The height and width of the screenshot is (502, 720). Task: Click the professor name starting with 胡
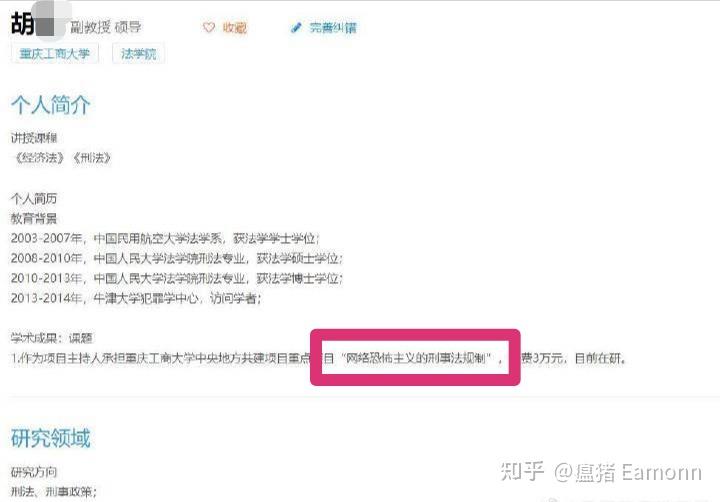(32, 23)
